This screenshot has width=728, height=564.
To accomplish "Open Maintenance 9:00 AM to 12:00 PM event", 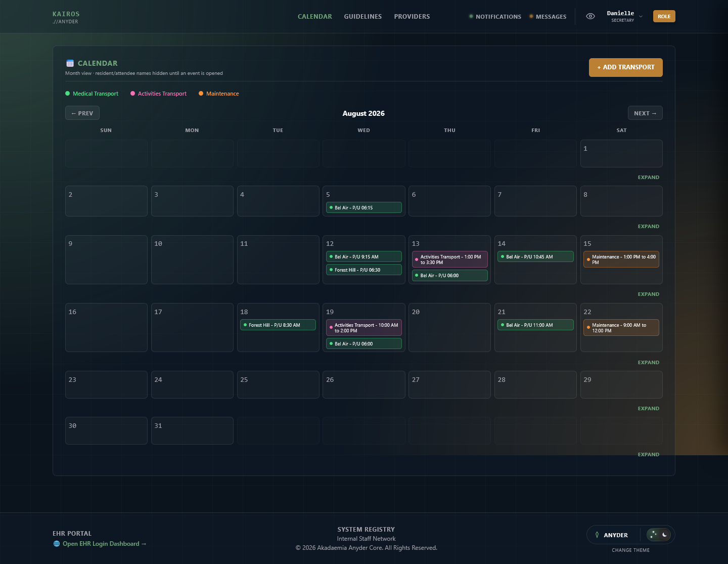I will [x=621, y=328].
